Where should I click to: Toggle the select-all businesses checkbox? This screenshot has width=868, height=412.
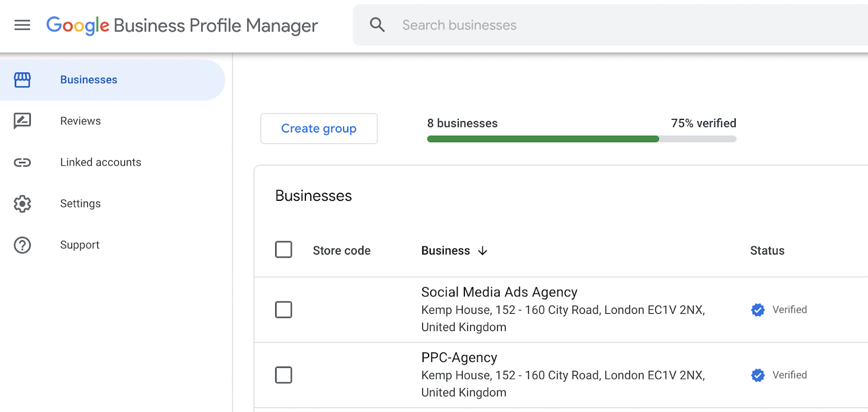tap(283, 250)
